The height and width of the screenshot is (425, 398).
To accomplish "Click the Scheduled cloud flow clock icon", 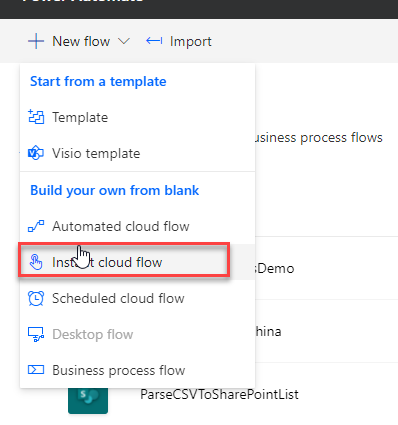I will tap(36, 298).
